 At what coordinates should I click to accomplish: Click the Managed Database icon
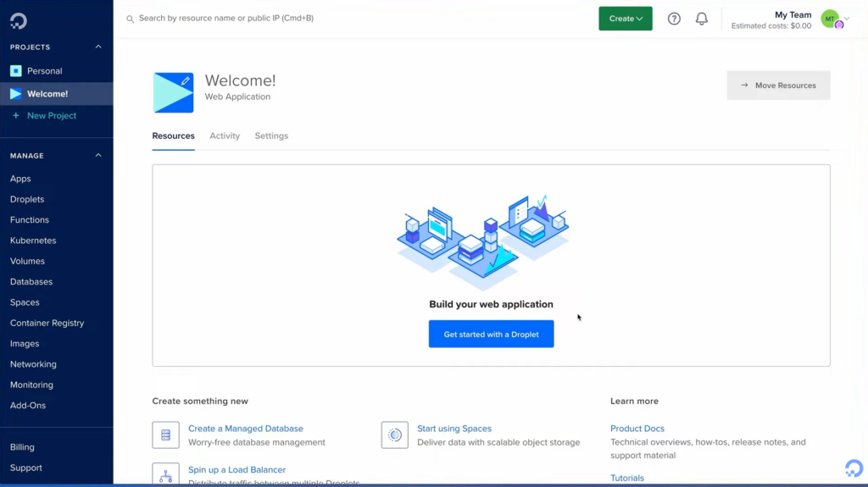(165, 435)
